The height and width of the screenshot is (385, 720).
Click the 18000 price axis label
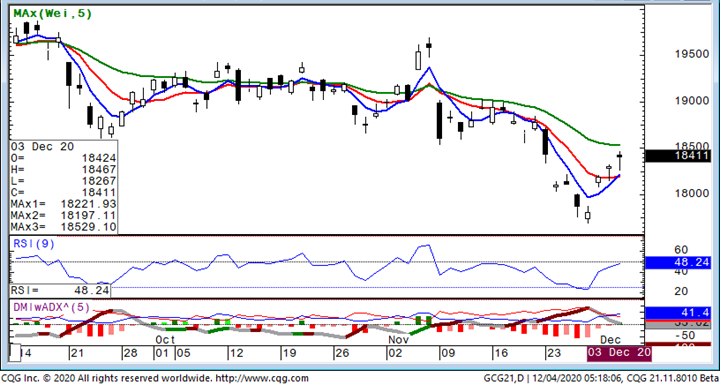(x=692, y=193)
